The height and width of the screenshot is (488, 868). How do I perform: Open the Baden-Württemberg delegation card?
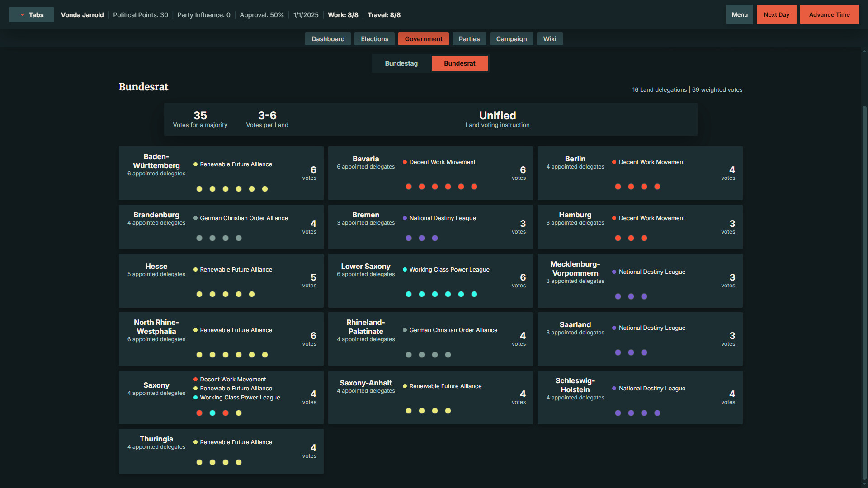click(221, 173)
